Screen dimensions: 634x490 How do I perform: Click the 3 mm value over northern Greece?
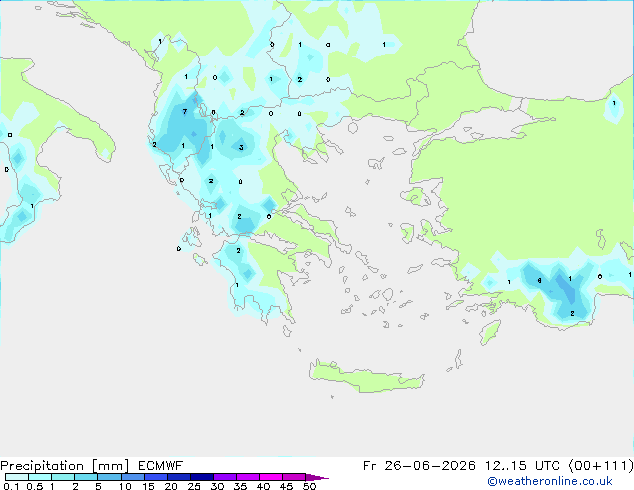pos(241,147)
